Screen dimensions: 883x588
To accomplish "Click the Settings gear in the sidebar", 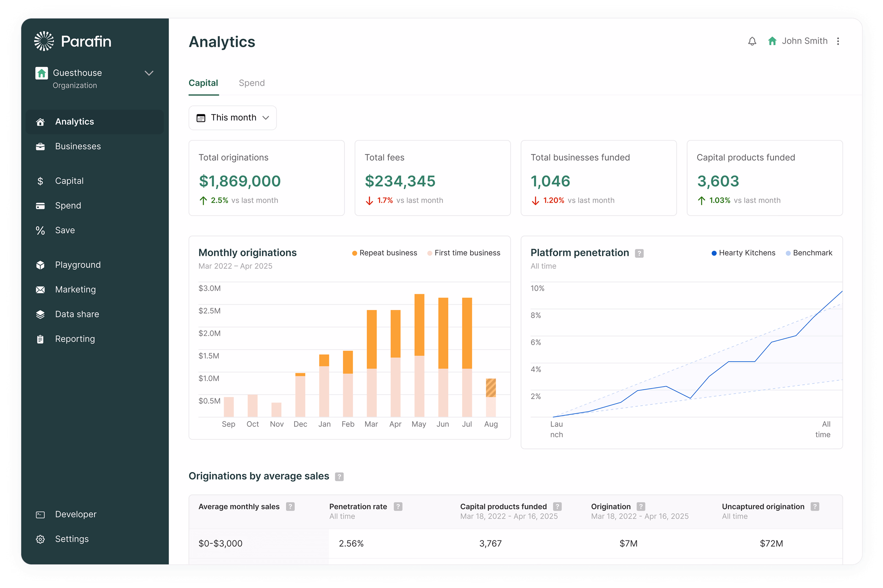I will click(40, 539).
